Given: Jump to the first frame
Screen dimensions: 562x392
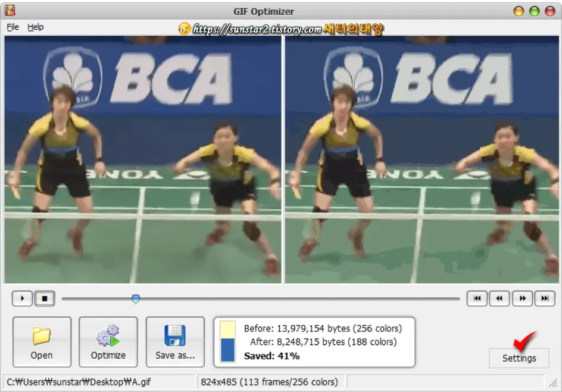Looking at the screenshot, I should pos(477,298).
